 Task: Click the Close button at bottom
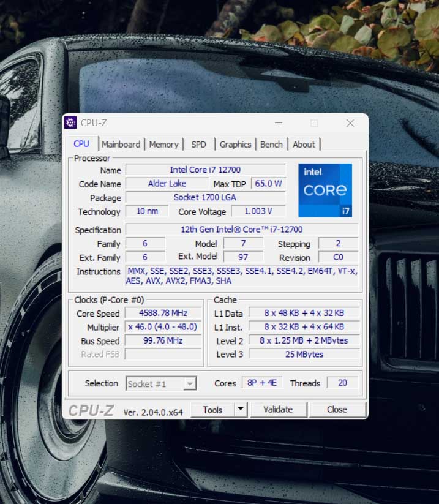point(337,410)
